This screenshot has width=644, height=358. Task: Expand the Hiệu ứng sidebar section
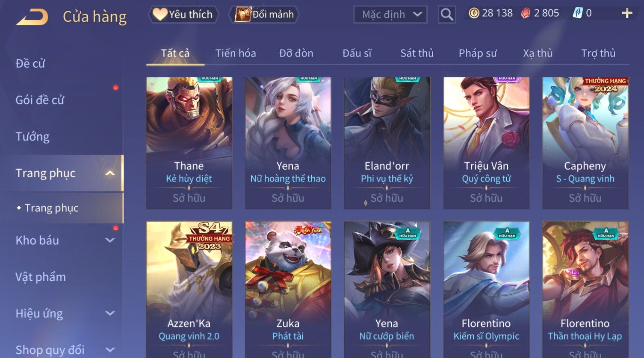coord(110,313)
